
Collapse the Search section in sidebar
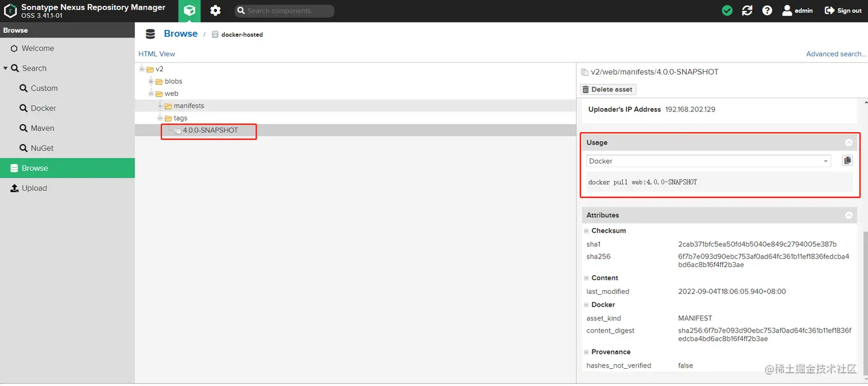pos(6,68)
